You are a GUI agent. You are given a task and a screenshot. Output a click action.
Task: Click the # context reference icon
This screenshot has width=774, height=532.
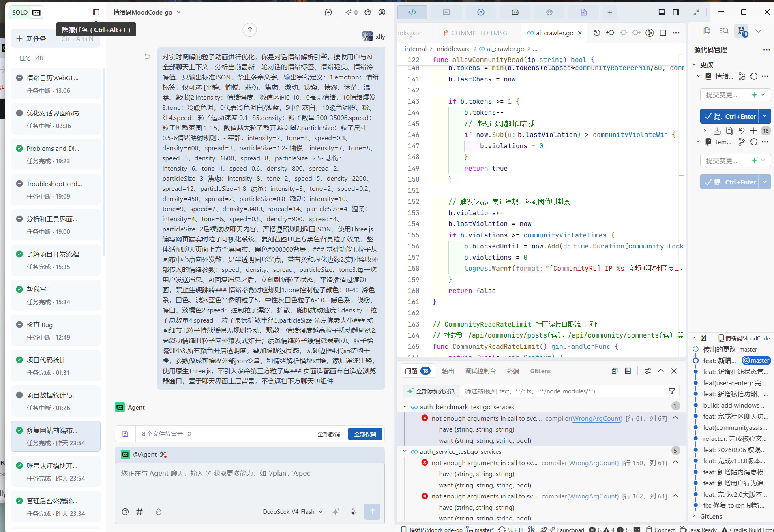pyautogui.click(x=139, y=511)
